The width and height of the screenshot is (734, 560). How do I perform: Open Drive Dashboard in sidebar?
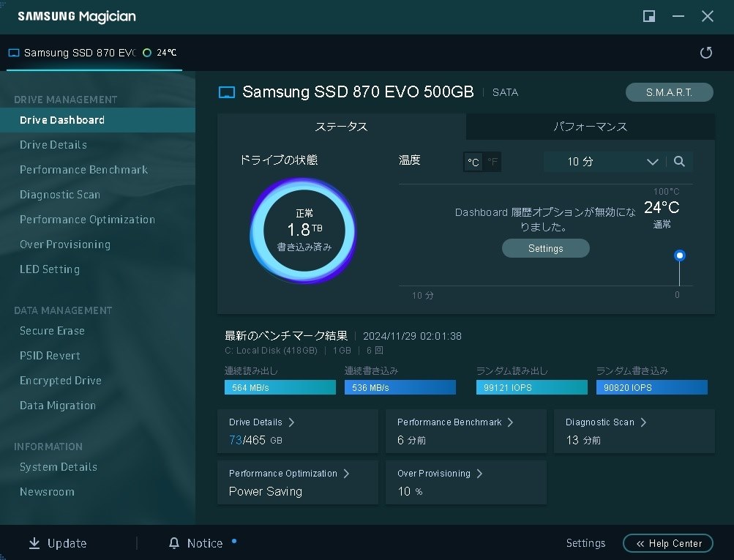pyautogui.click(x=97, y=120)
